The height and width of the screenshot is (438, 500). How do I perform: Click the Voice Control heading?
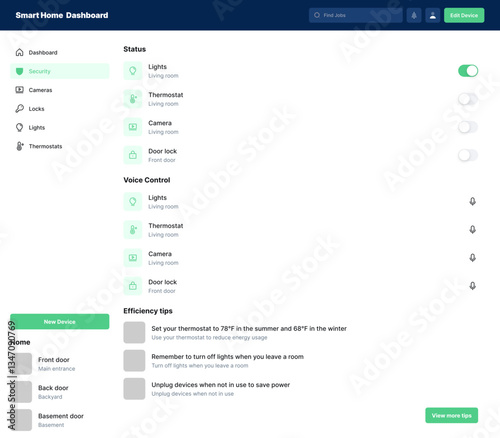(x=147, y=180)
